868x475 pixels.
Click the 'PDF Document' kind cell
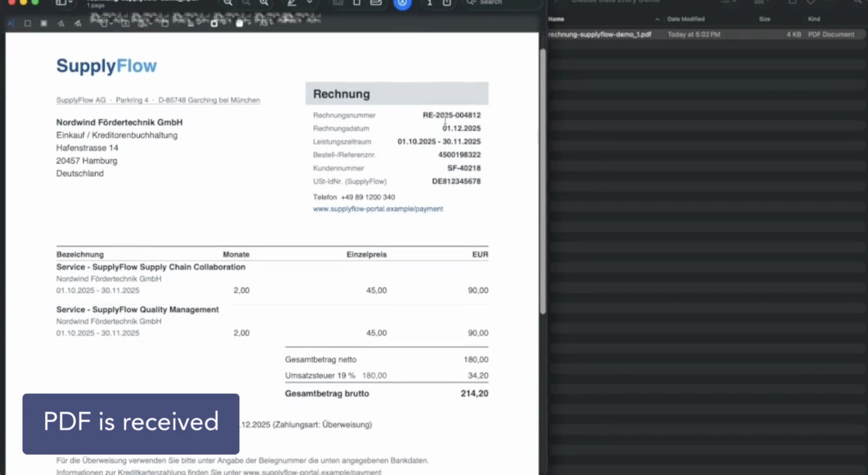pyautogui.click(x=831, y=34)
